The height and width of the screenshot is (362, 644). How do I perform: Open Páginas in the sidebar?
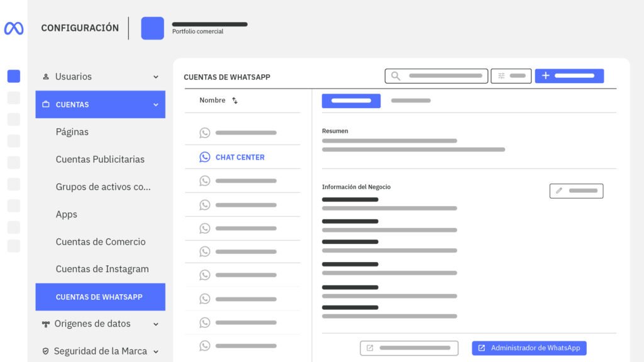coord(72,132)
